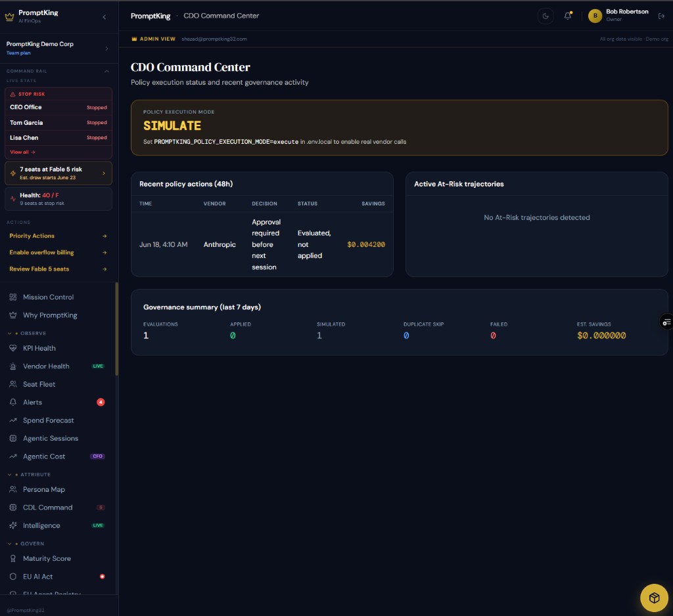The image size is (673, 616).
Task: Click the Jun 18, 4:10 AM time cell
Action: click(x=163, y=244)
